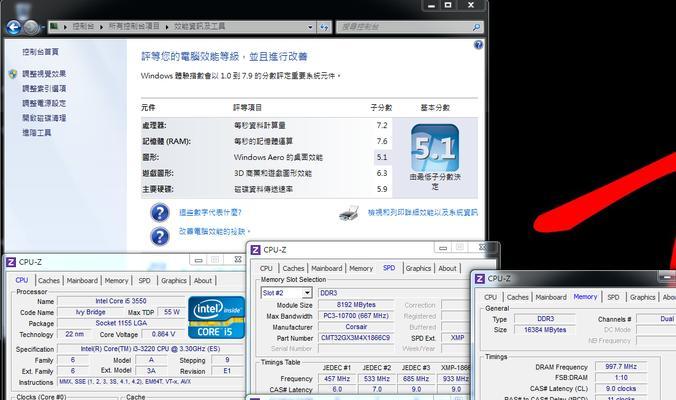Click the RAM subscore 7.6
Screen dimensions: 676x400
pyautogui.click(x=382, y=141)
